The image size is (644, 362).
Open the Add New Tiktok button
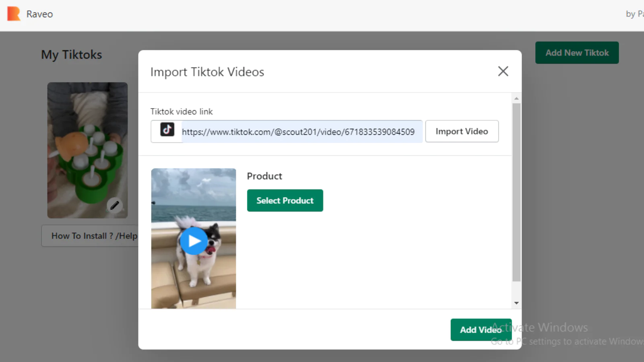(576, 53)
